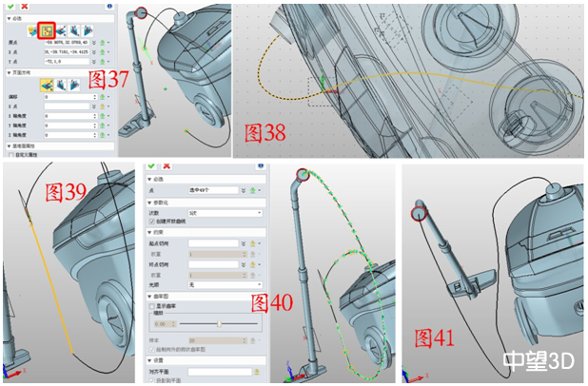Screen dimensions: 588x386
Task: Cancel the curve dialog with the red X
Action: [164, 165]
